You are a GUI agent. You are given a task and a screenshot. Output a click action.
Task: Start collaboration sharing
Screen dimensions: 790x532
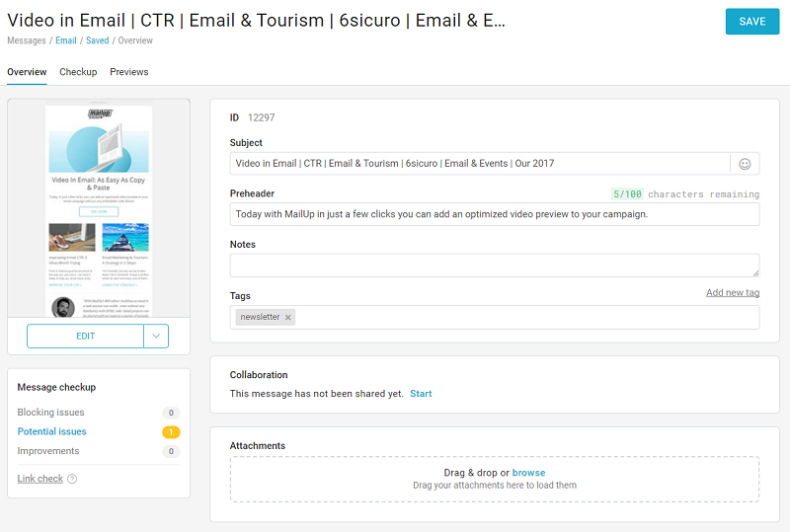click(421, 394)
